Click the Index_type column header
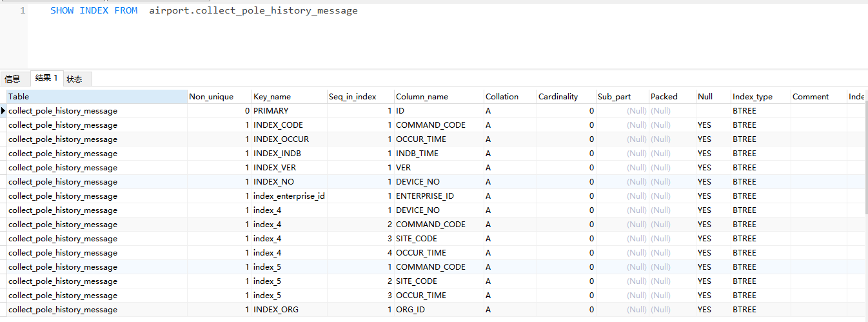Image resolution: width=868 pixels, height=322 pixels. point(760,97)
